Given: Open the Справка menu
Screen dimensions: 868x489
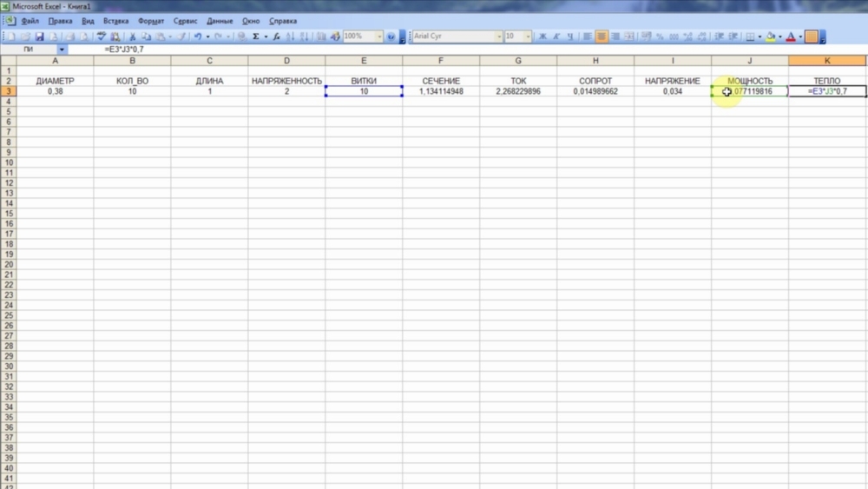Looking at the screenshot, I should [282, 21].
